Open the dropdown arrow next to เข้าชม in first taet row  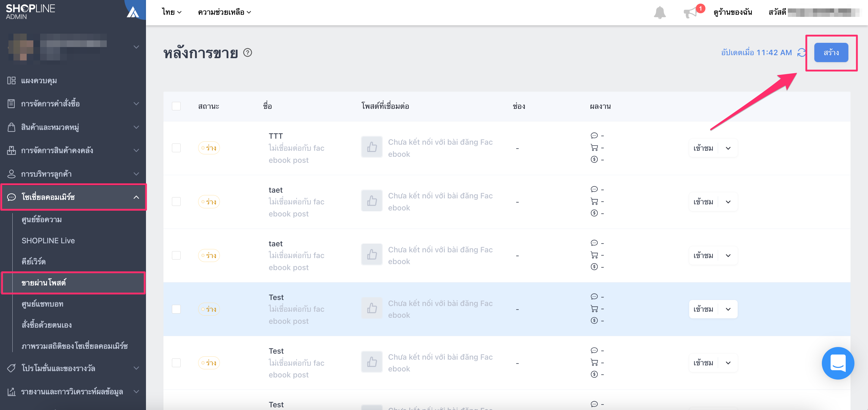tap(728, 202)
